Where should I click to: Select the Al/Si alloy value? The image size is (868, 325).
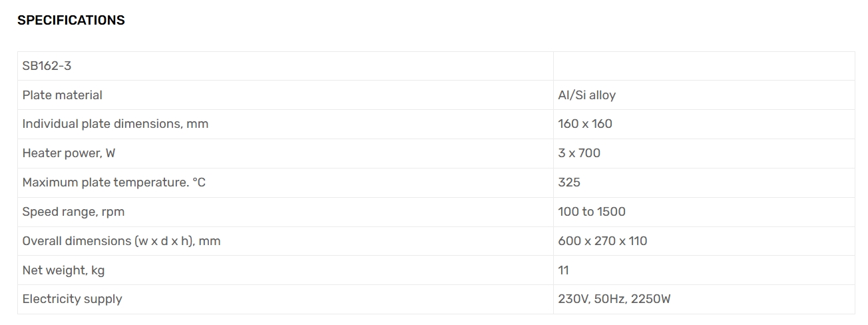click(x=586, y=95)
